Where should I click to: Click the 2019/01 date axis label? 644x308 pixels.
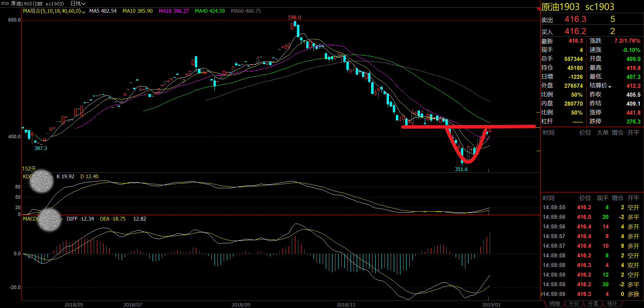point(491,305)
